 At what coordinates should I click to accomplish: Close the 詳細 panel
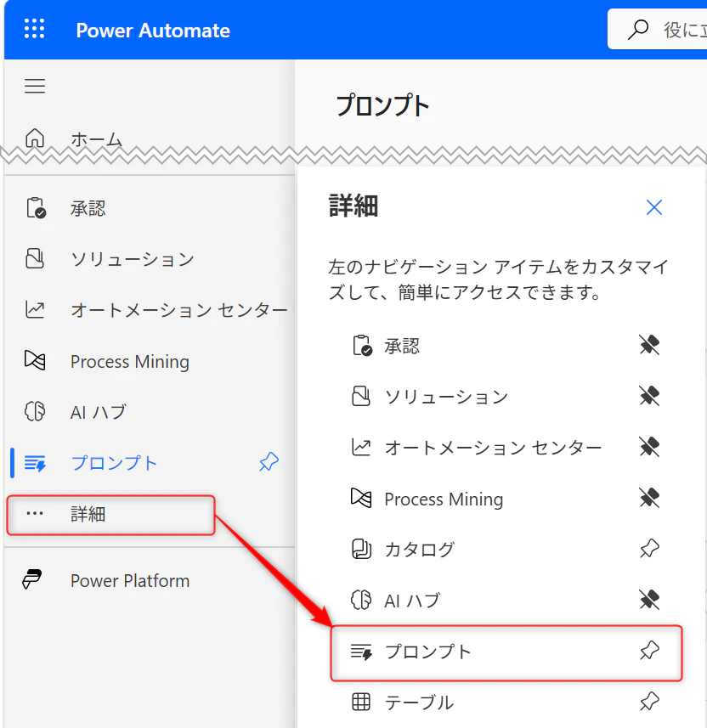click(654, 207)
